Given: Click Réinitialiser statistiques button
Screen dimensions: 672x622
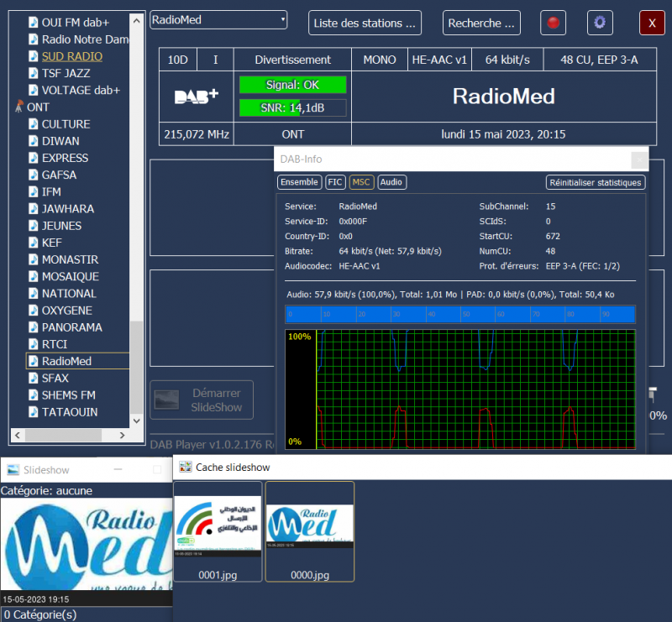Looking at the screenshot, I should point(595,182).
